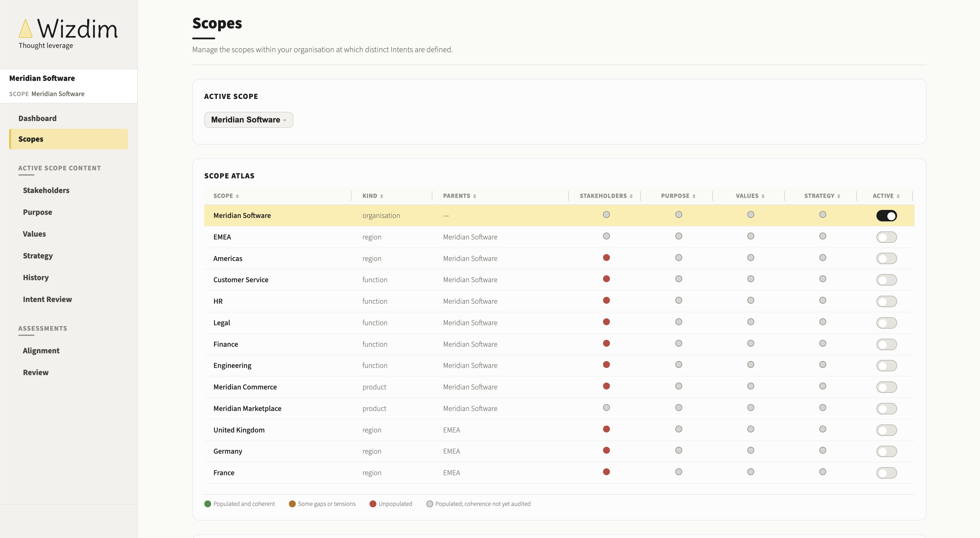980x538 pixels.
Task: Sort table by Strategy column
Action: tap(822, 196)
